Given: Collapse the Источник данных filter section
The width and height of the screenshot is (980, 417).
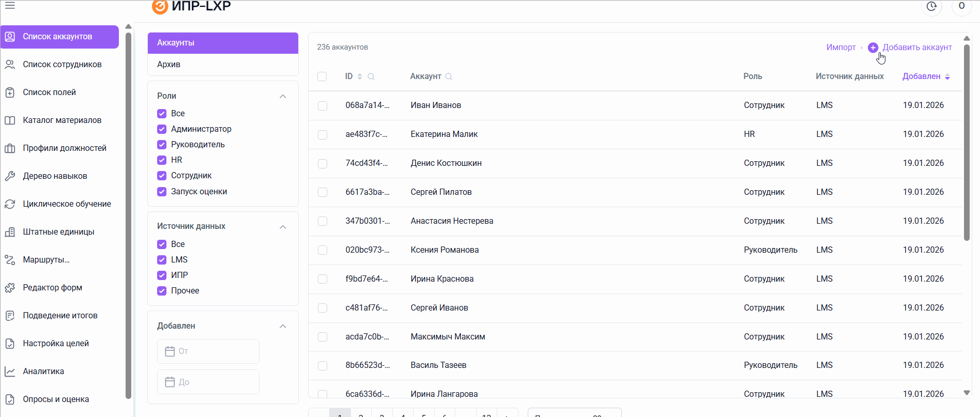Looking at the screenshot, I should pos(283,227).
